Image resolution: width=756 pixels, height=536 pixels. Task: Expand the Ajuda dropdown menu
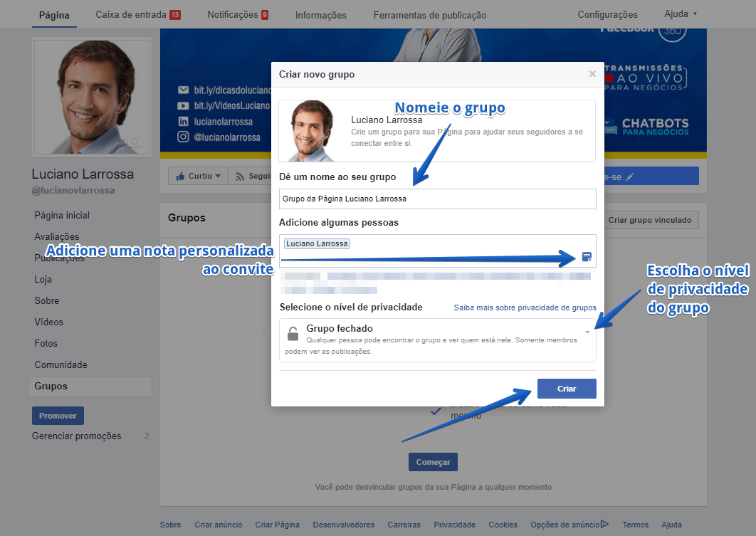(x=681, y=14)
